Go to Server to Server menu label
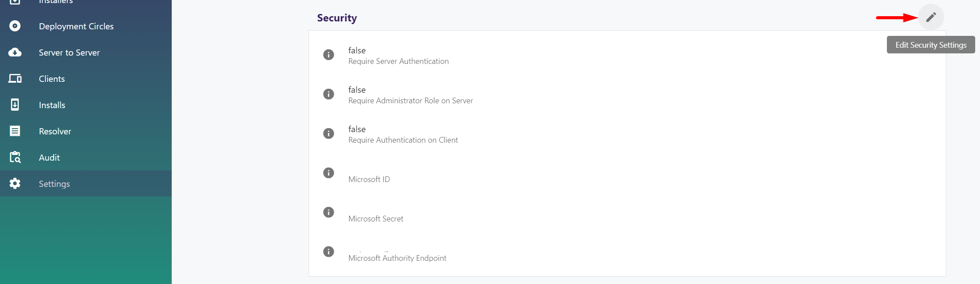Screen dimensions: 980x284 (x=69, y=53)
